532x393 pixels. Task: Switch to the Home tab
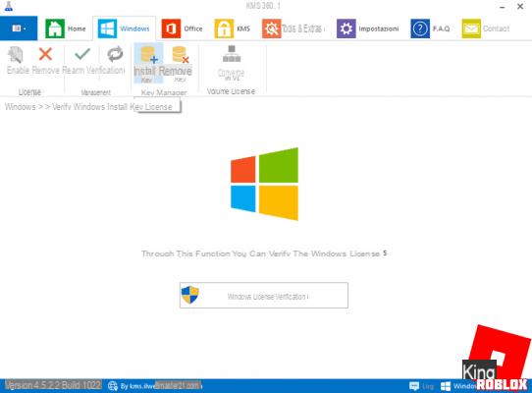[x=66, y=28]
